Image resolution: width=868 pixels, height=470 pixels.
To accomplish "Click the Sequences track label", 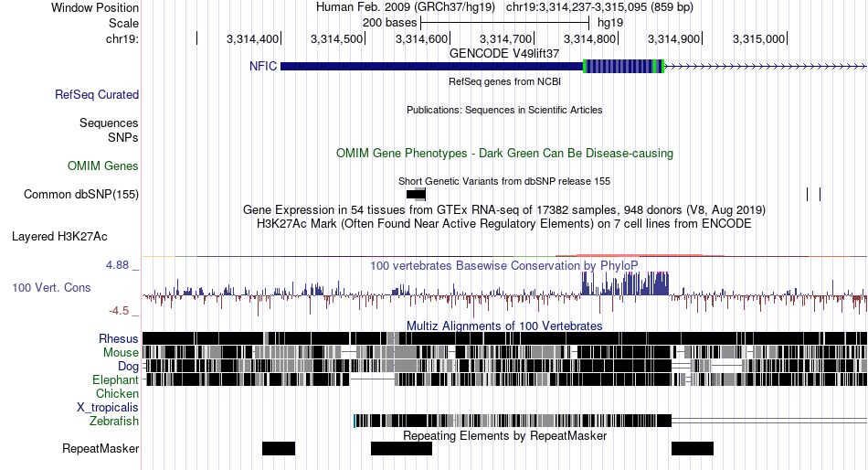I will click(x=109, y=123).
